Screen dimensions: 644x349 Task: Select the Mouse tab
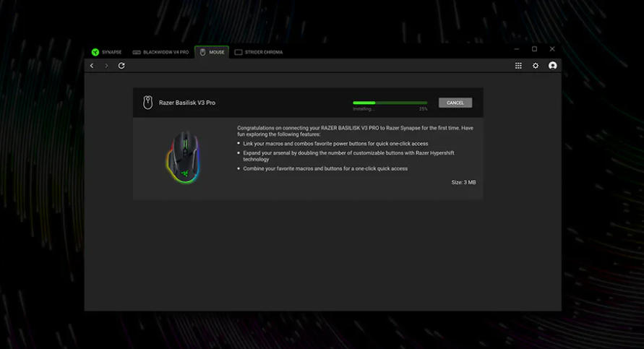click(x=212, y=52)
